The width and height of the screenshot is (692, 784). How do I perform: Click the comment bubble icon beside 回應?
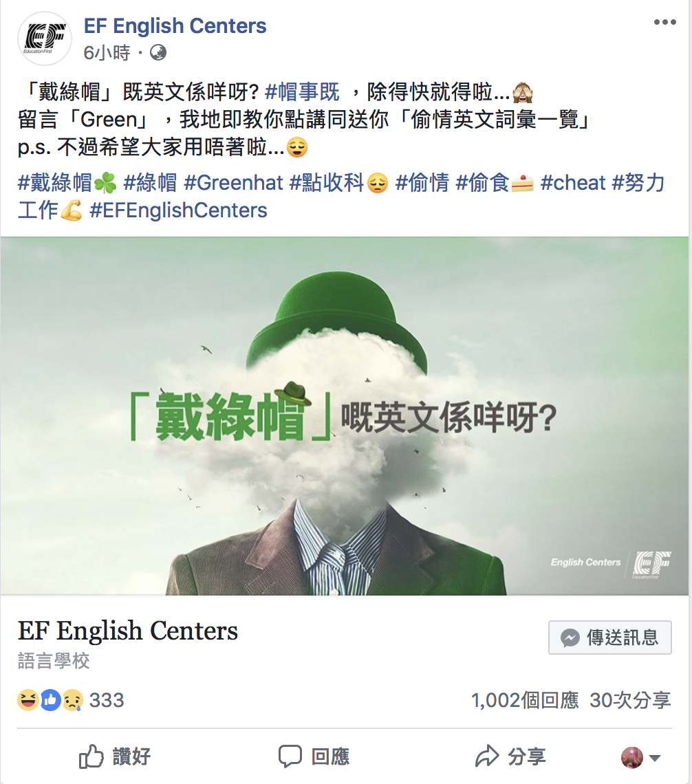tap(290, 756)
